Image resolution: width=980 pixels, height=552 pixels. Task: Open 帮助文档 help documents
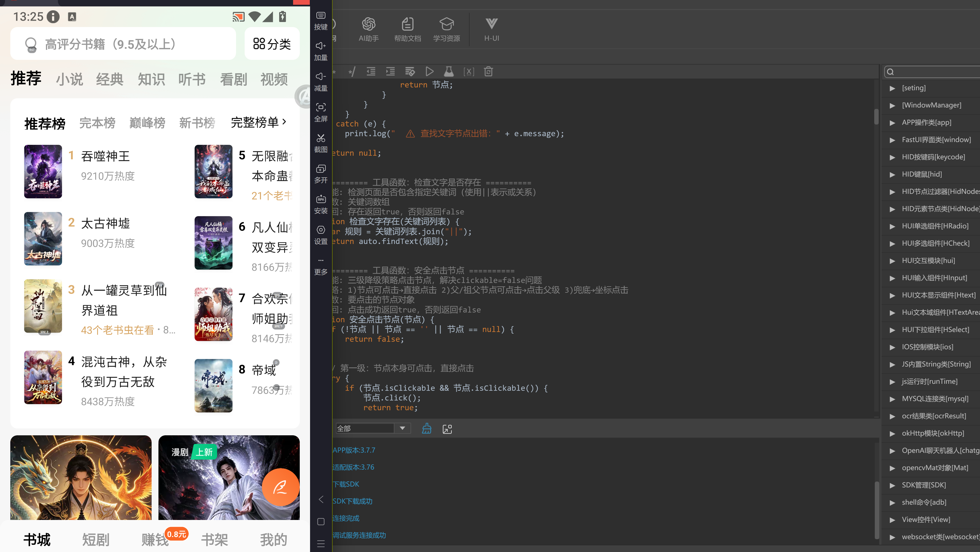pyautogui.click(x=407, y=29)
